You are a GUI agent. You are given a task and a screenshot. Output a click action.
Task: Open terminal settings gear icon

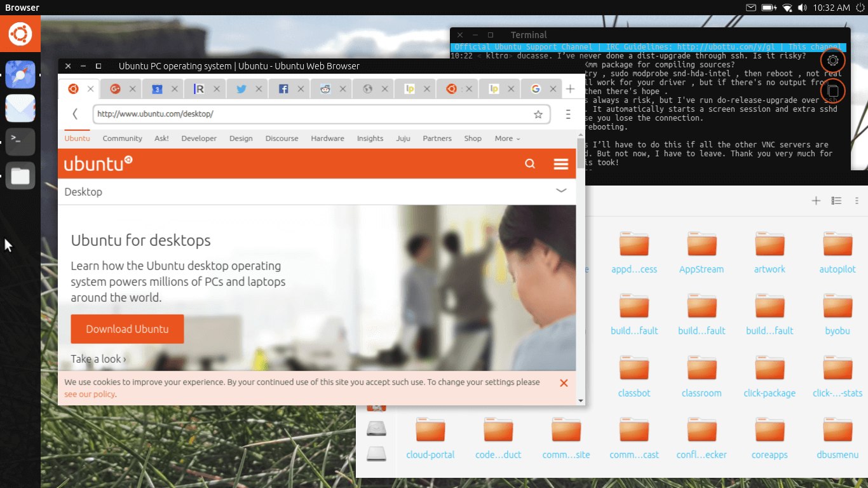[x=832, y=61]
